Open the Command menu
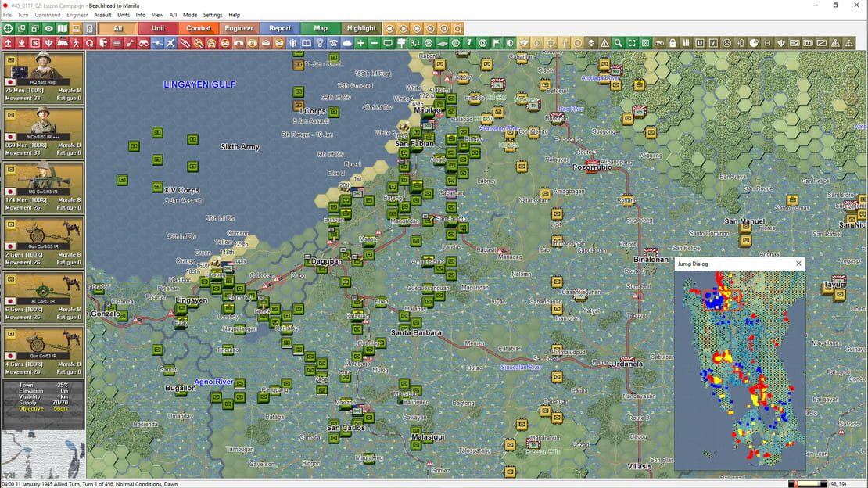Screen dimensions: 868x488 [48, 15]
